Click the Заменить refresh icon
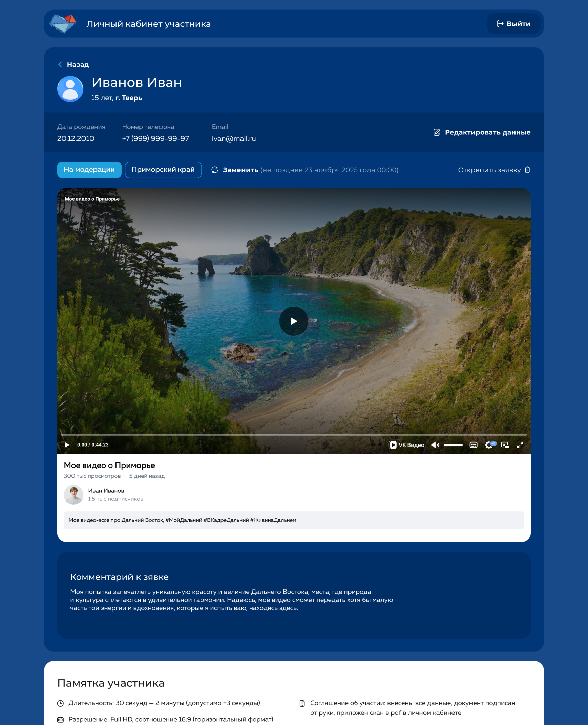This screenshot has width=588, height=725. [x=215, y=170]
